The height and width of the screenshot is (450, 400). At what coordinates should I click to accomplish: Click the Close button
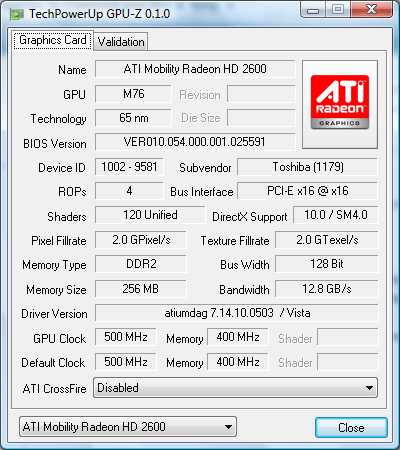(x=351, y=428)
